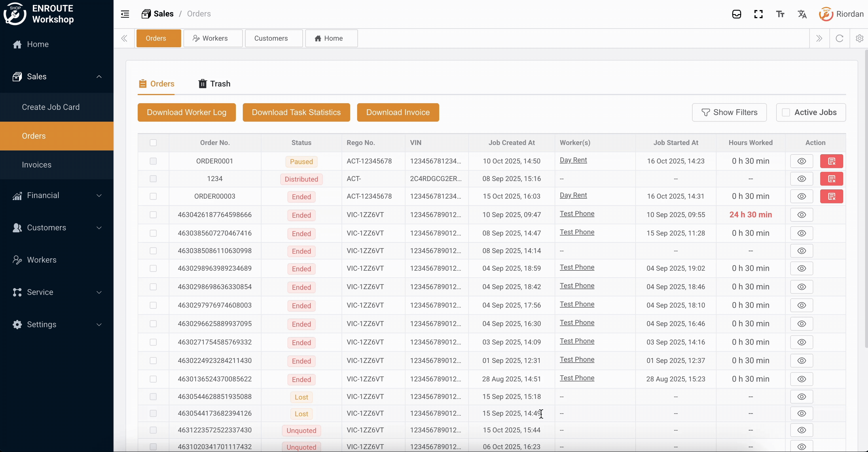Check the row checkbox for order 1234
This screenshot has height=452, width=868.
(153, 179)
